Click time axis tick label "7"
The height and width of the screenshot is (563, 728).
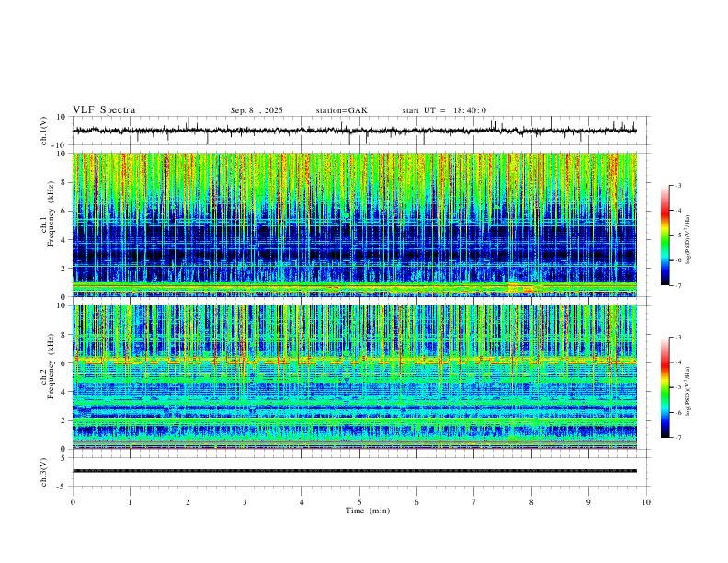[474, 502]
